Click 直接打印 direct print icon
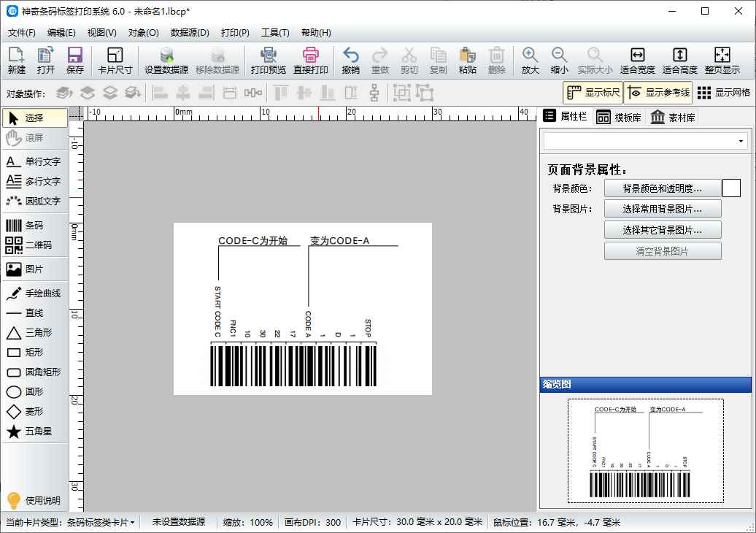 (x=311, y=61)
